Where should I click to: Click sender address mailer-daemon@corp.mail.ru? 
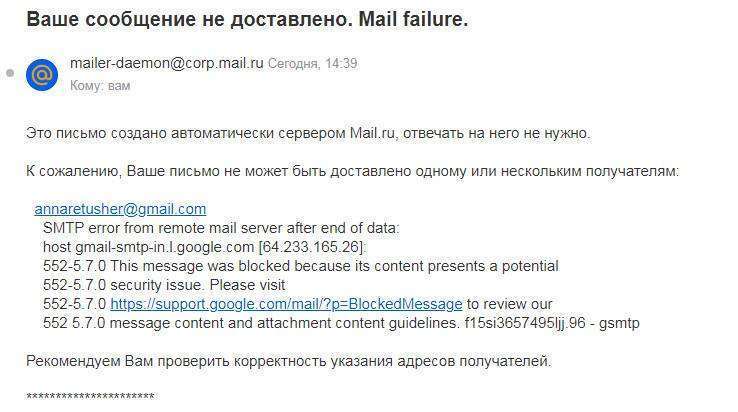pyautogui.click(x=166, y=63)
